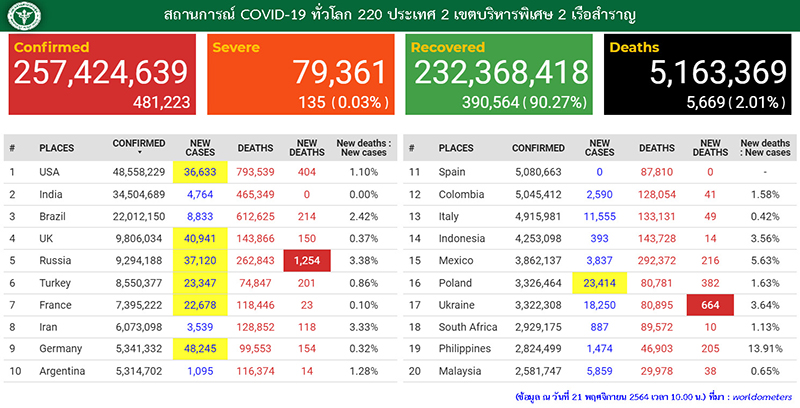Sort by NEW CASES in left table
The width and height of the screenshot is (800, 408).
201,148
